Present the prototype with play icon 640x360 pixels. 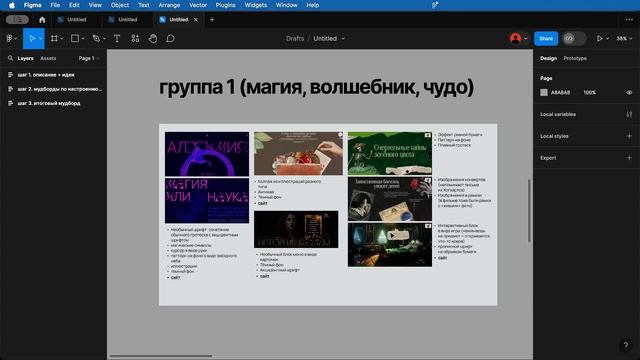tap(599, 38)
